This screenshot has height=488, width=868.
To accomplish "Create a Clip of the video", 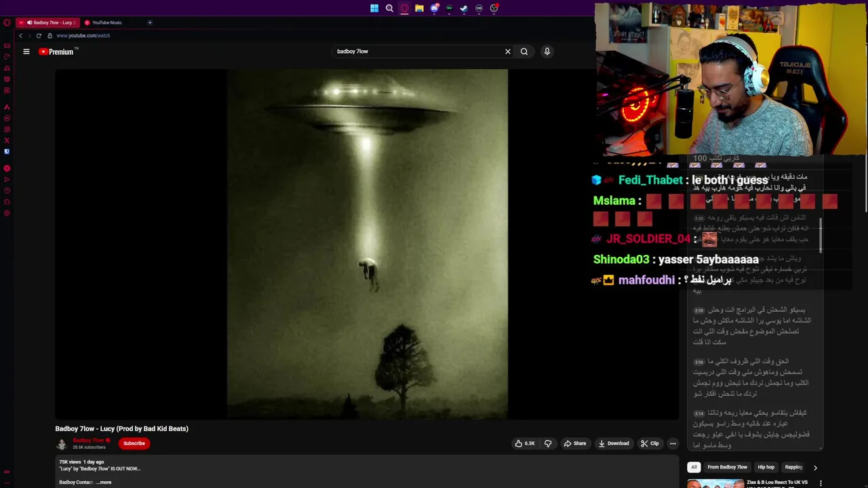I will point(650,443).
